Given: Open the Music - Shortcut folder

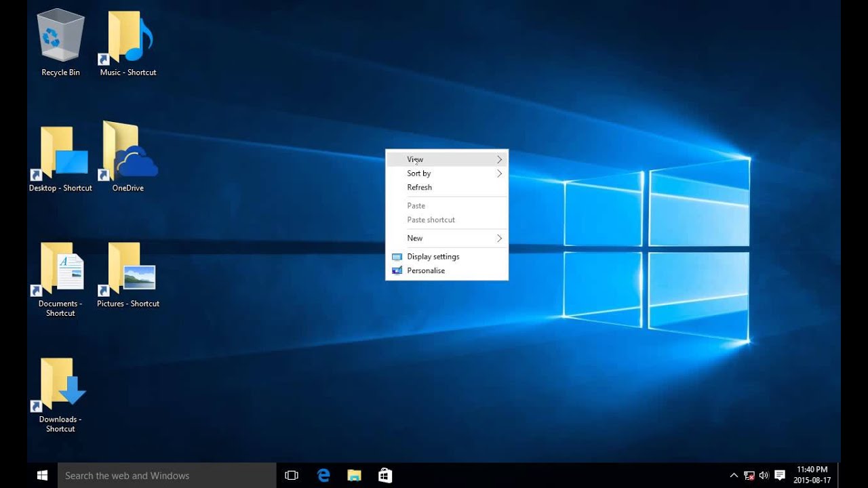Looking at the screenshot, I should coord(127,37).
